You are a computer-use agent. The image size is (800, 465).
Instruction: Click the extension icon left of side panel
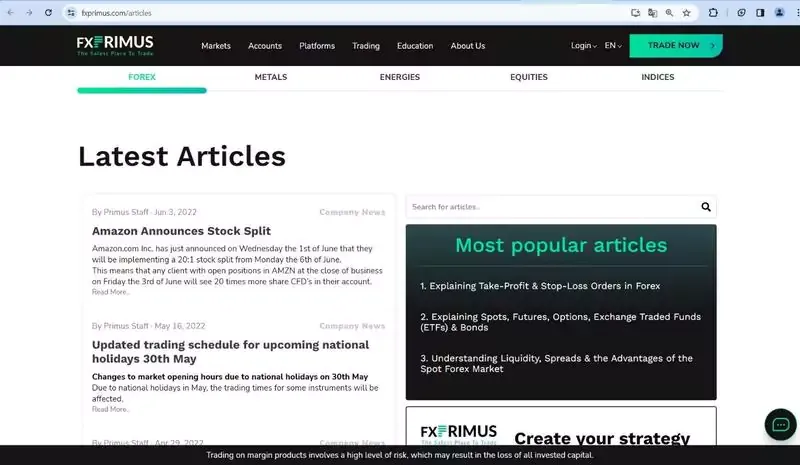coord(741,13)
